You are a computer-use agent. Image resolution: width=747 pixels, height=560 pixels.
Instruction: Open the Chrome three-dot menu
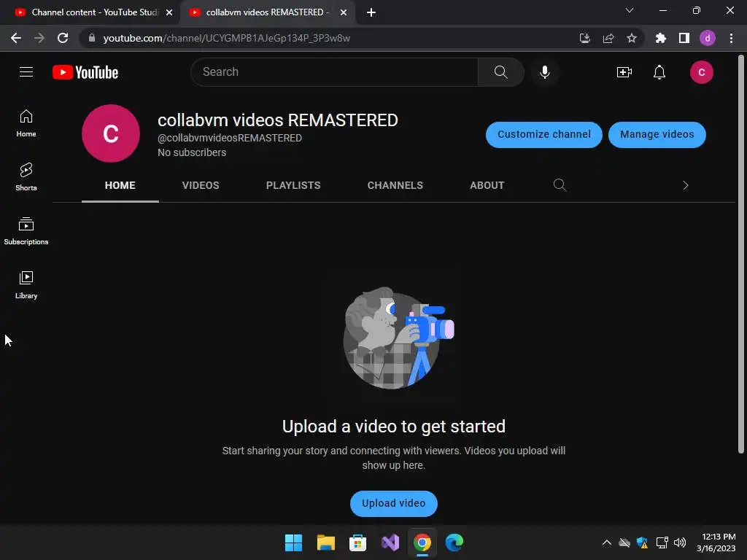(x=731, y=38)
